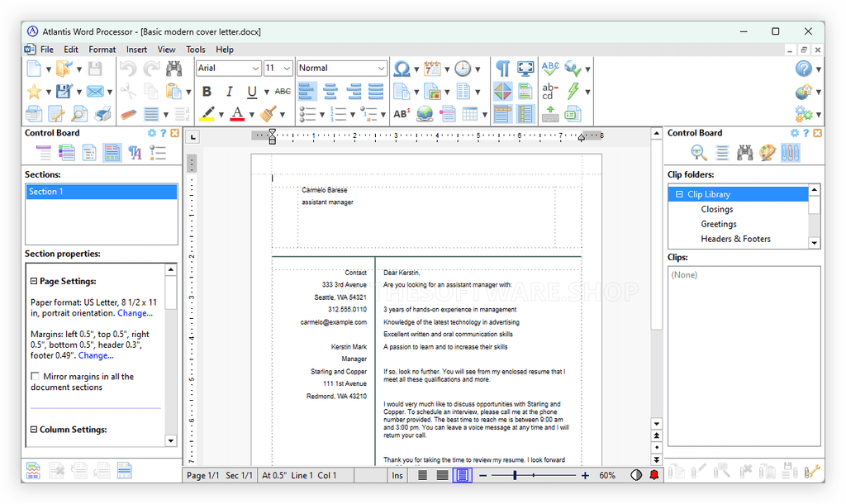The height and width of the screenshot is (504, 846).
Task: Click the Paste clipboard icon
Action: click(173, 91)
